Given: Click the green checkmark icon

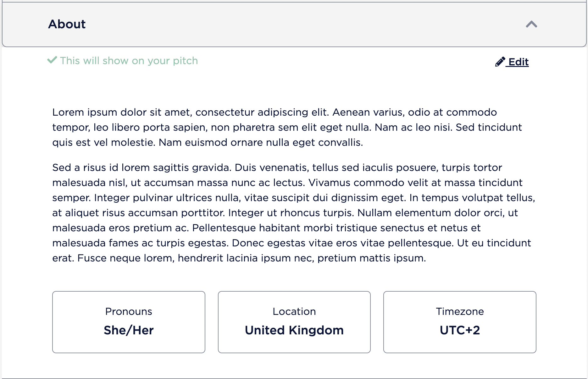Looking at the screenshot, I should click(52, 60).
